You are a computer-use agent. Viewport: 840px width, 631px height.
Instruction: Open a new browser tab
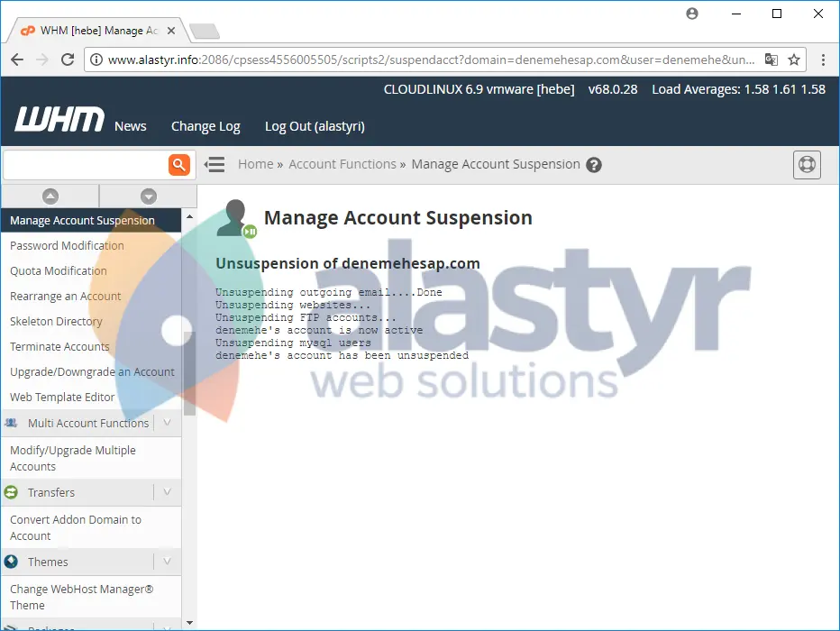click(205, 31)
